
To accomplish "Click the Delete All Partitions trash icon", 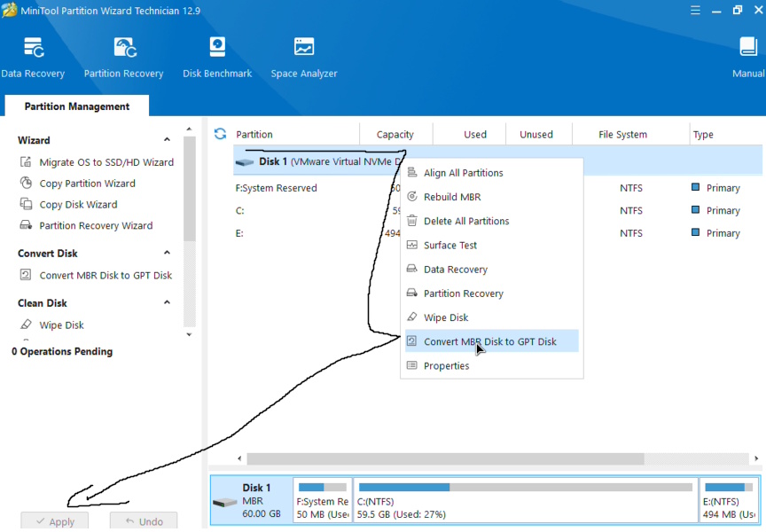I will (x=412, y=220).
